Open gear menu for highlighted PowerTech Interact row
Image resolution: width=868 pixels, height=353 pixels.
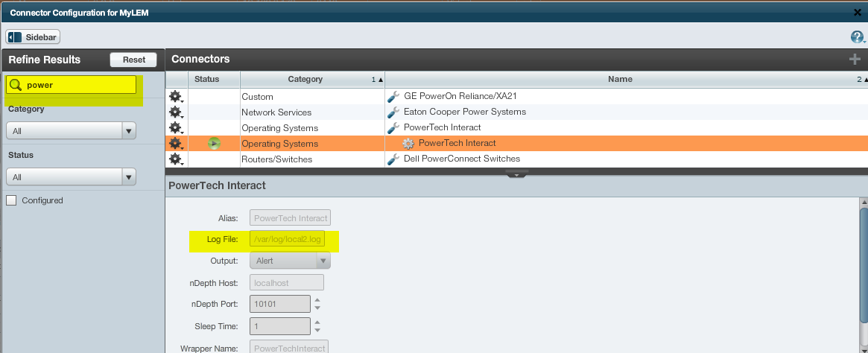pyautogui.click(x=176, y=144)
